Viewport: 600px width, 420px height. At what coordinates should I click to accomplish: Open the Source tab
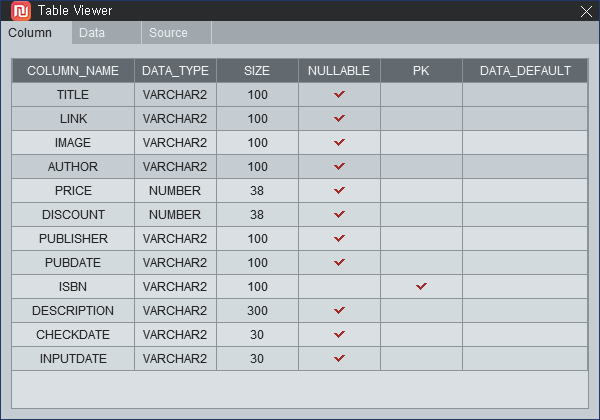pos(176,33)
